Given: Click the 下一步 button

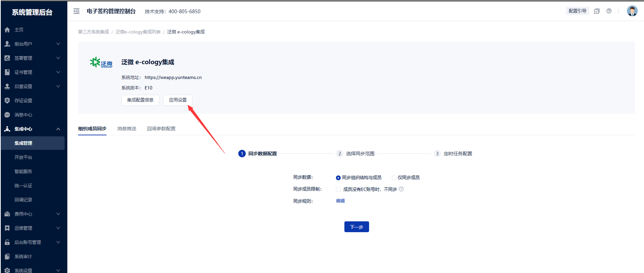Looking at the screenshot, I should pos(357,227).
